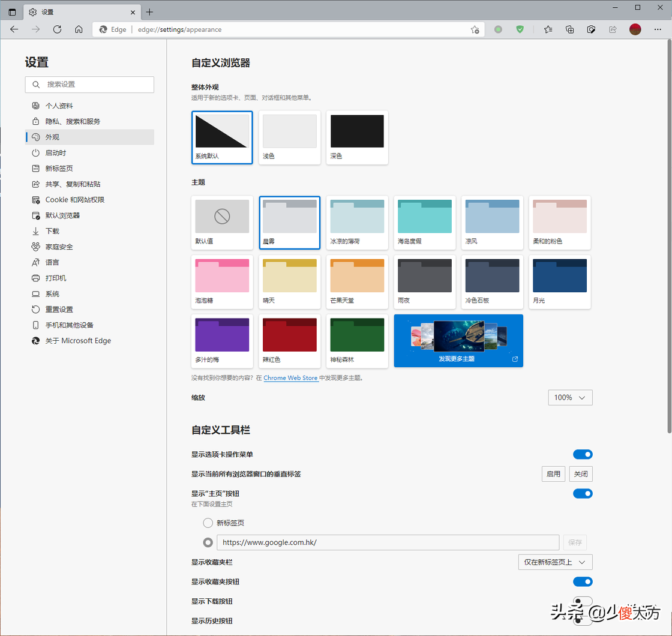This screenshot has height=636, width=672.
Task: Click the 搜索设置 search field
Action: 89,85
